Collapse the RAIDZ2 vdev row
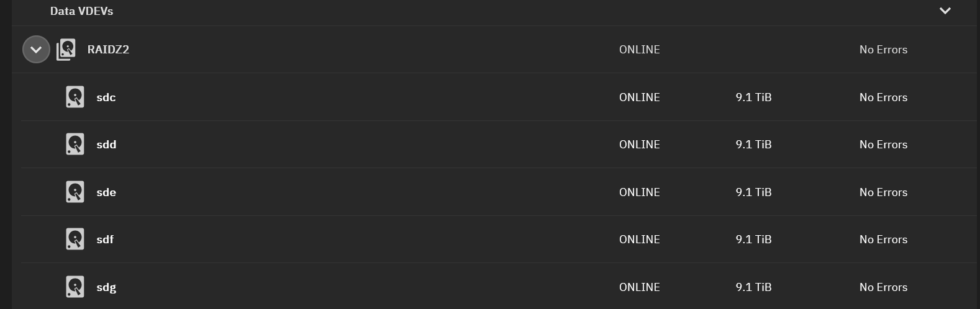Screen dimensions: 980x309 click(x=36, y=49)
